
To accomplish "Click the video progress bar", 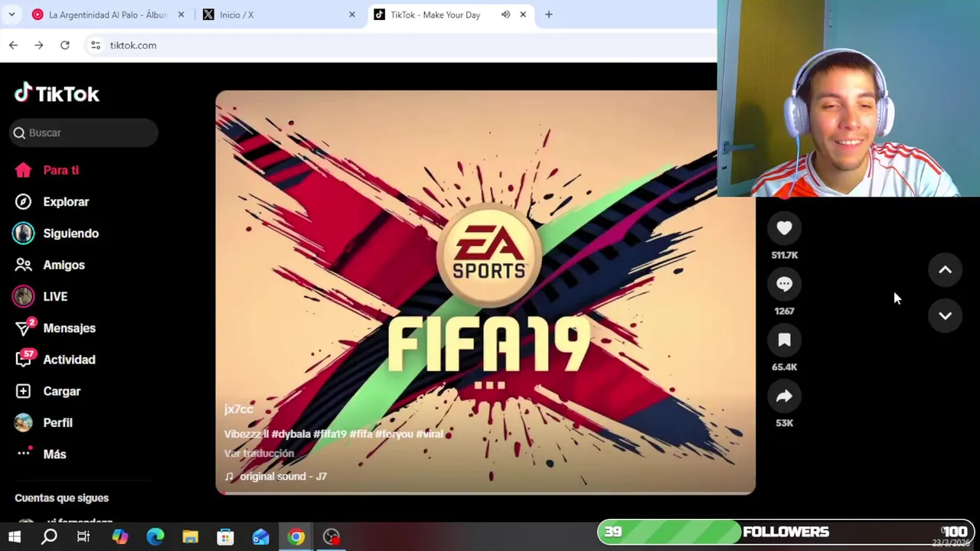I will click(x=485, y=493).
